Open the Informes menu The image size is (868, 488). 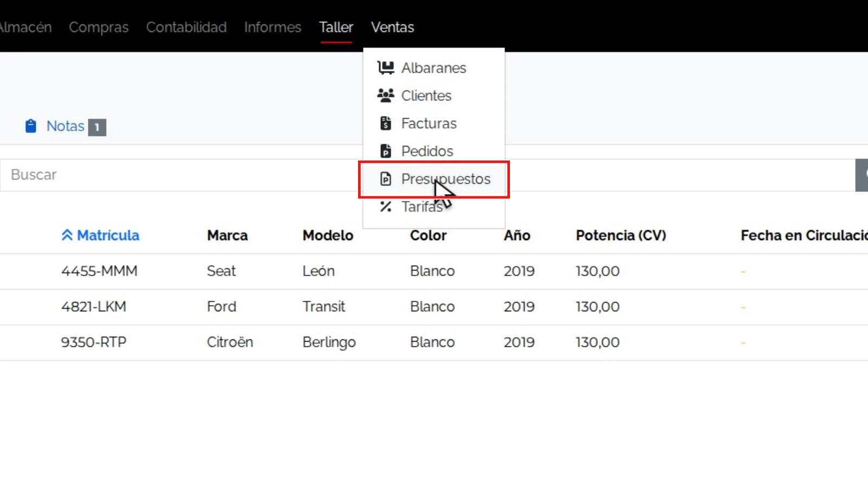pyautogui.click(x=272, y=27)
